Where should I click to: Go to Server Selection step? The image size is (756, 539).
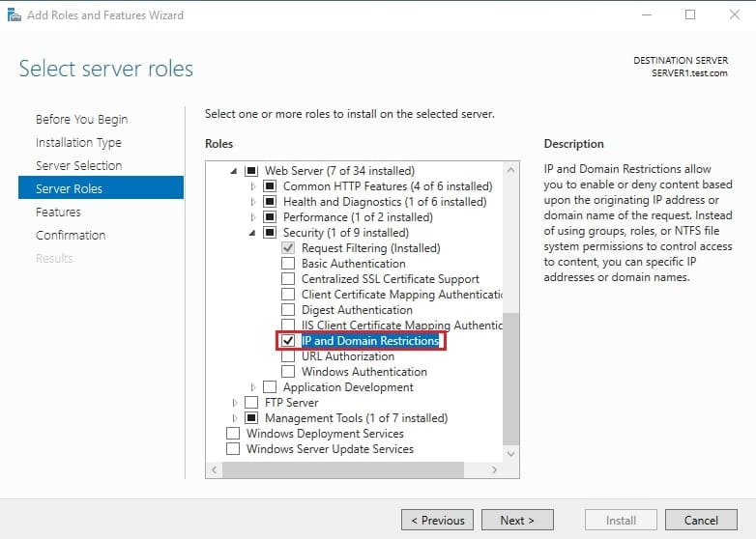point(78,166)
